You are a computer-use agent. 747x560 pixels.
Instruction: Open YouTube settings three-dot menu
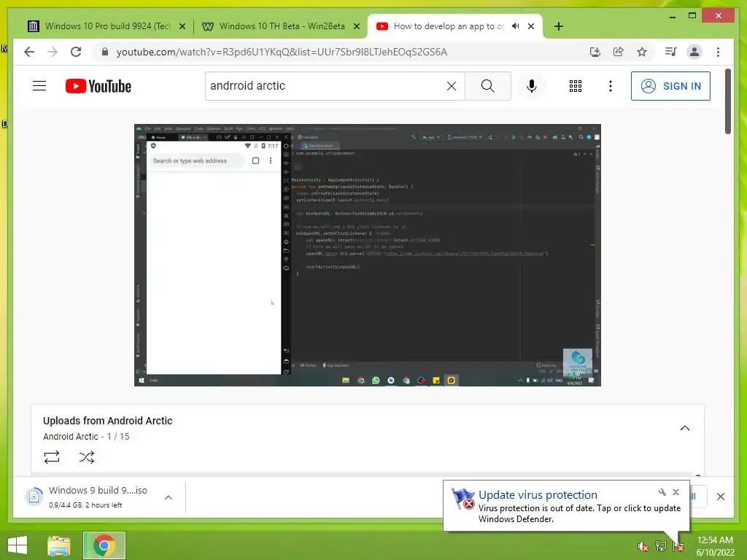pos(611,86)
